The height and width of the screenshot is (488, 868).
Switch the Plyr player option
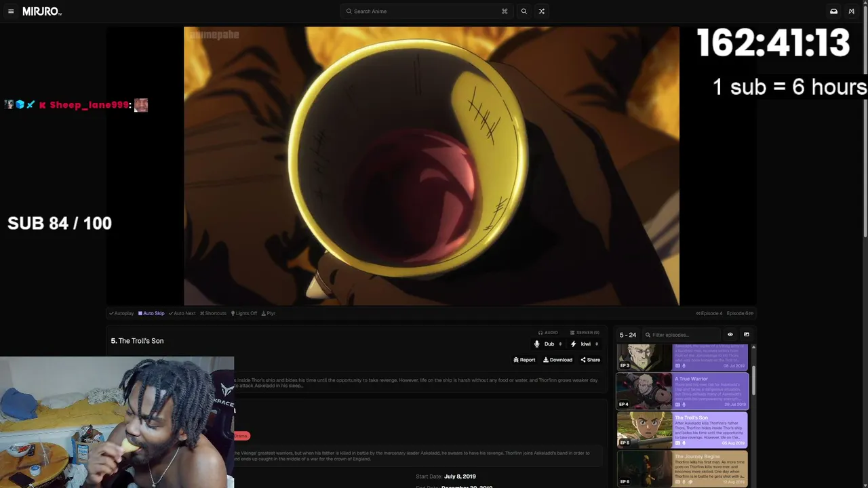click(x=269, y=313)
